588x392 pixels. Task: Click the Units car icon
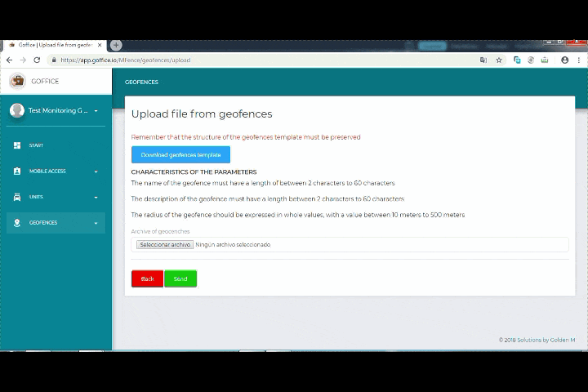pos(17,197)
